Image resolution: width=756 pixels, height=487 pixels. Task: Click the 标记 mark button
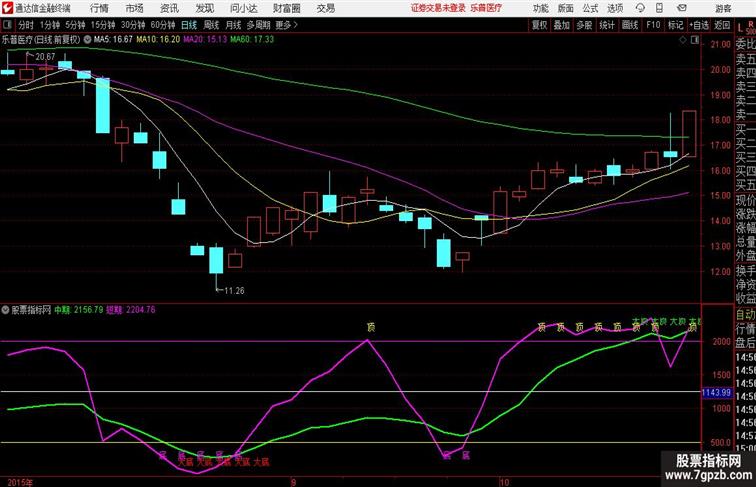point(675,25)
